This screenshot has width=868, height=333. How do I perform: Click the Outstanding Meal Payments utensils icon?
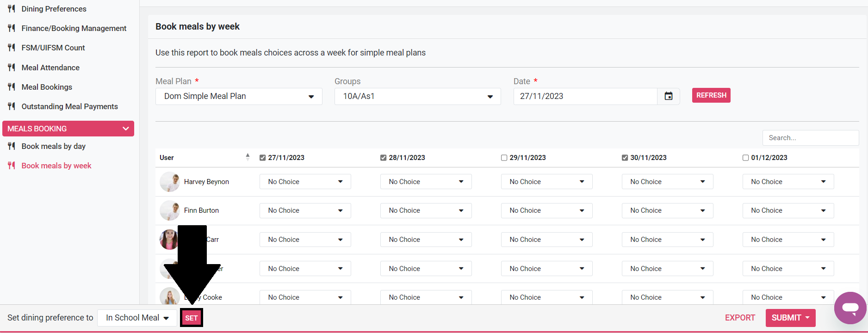(x=12, y=106)
